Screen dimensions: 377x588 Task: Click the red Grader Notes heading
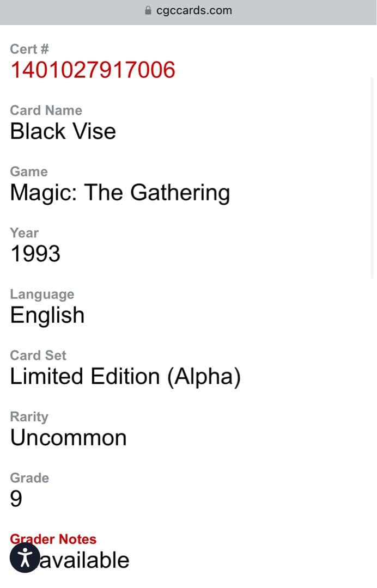(53, 539)
